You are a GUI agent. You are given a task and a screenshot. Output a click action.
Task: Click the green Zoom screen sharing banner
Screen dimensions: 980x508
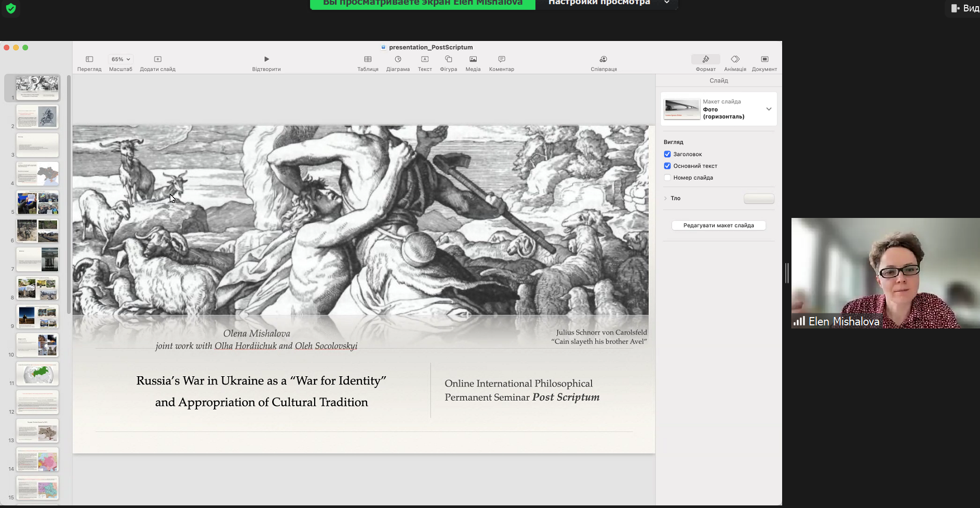tap(422, 3)
